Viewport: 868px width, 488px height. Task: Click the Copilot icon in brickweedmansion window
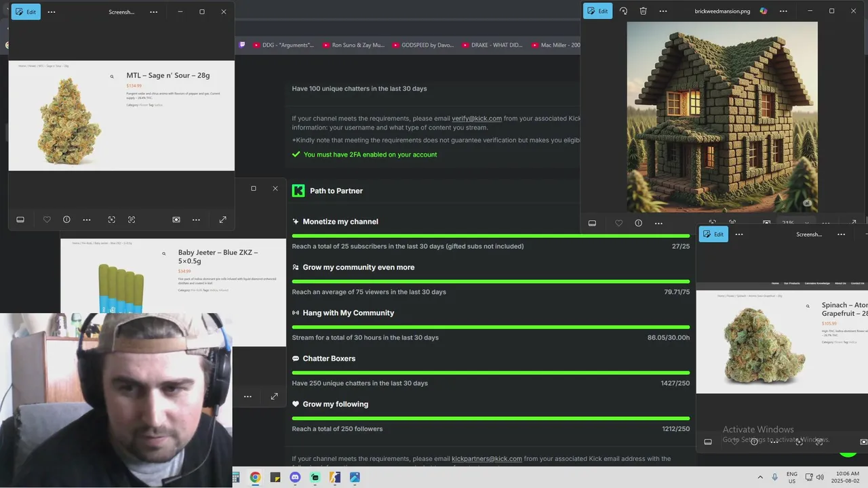[764, 11]
